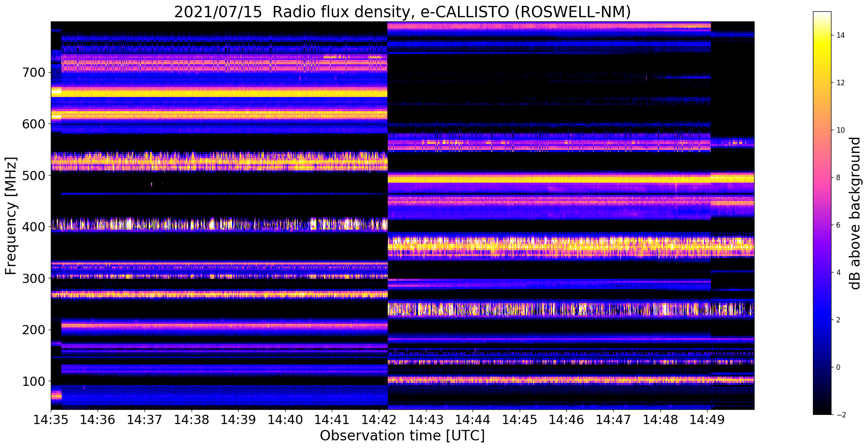Click the 'Observation time [UTC]' axis label
This screenshot has width=868, height=448.
pyautogui.click(x=402, y=435)
